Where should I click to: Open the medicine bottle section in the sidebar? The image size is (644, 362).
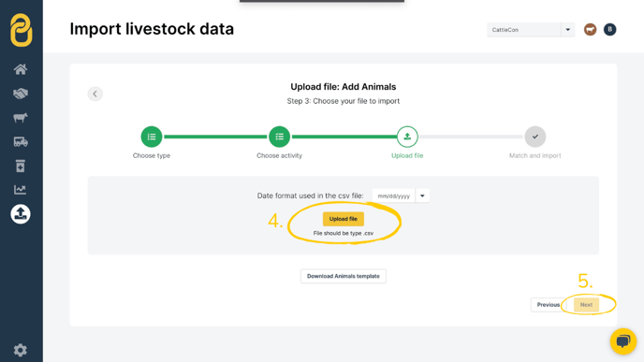tap(21, 166)
